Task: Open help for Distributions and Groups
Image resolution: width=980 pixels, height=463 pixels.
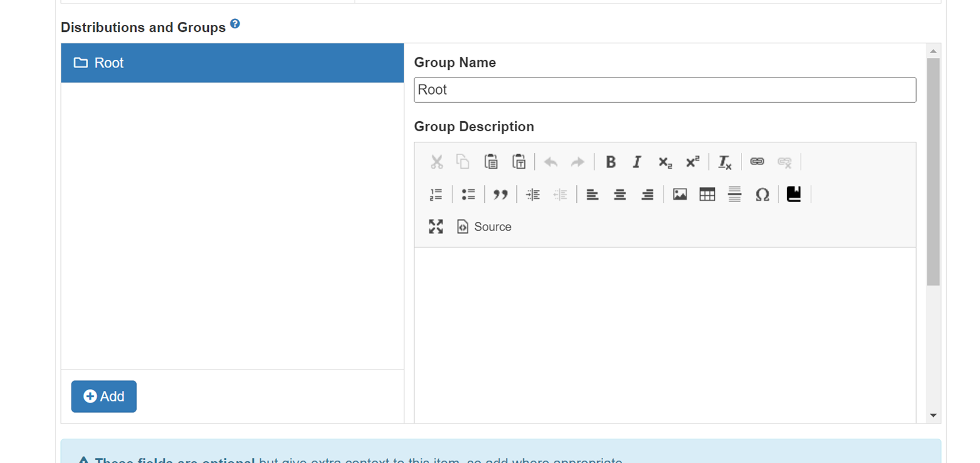Action: click(x=235, y=24)
